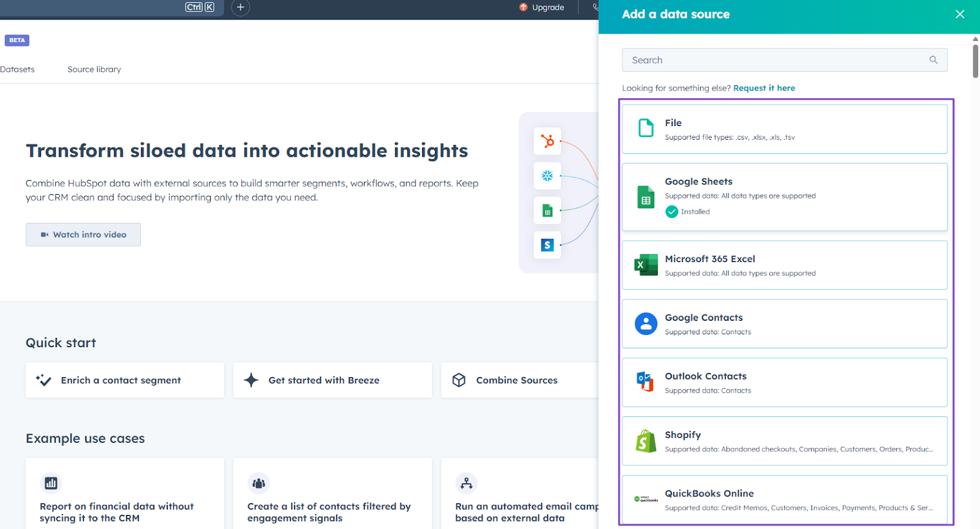Click the QuickBooks Online logo icon

click(646, 499)
